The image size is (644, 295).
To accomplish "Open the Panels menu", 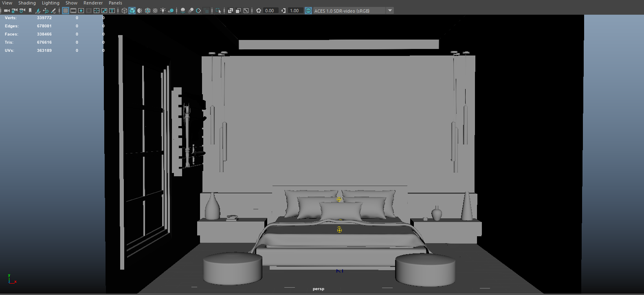I will [115, 3].
